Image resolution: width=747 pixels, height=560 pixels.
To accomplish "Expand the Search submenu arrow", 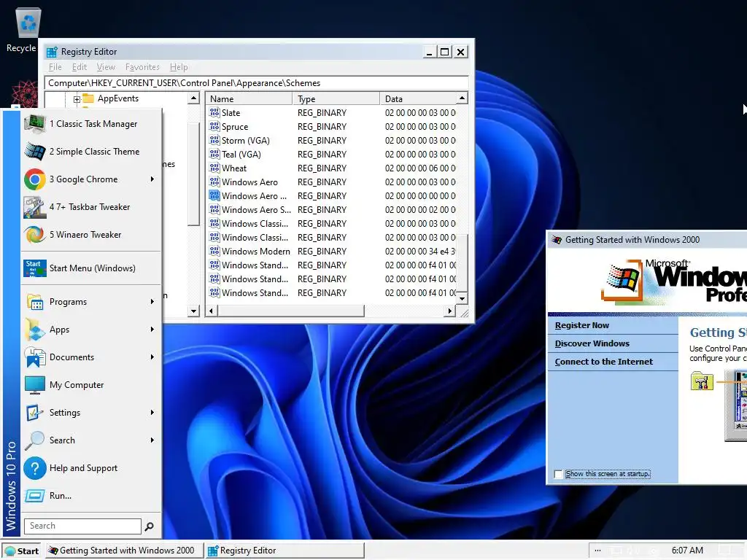I will [x=152, y=440].
